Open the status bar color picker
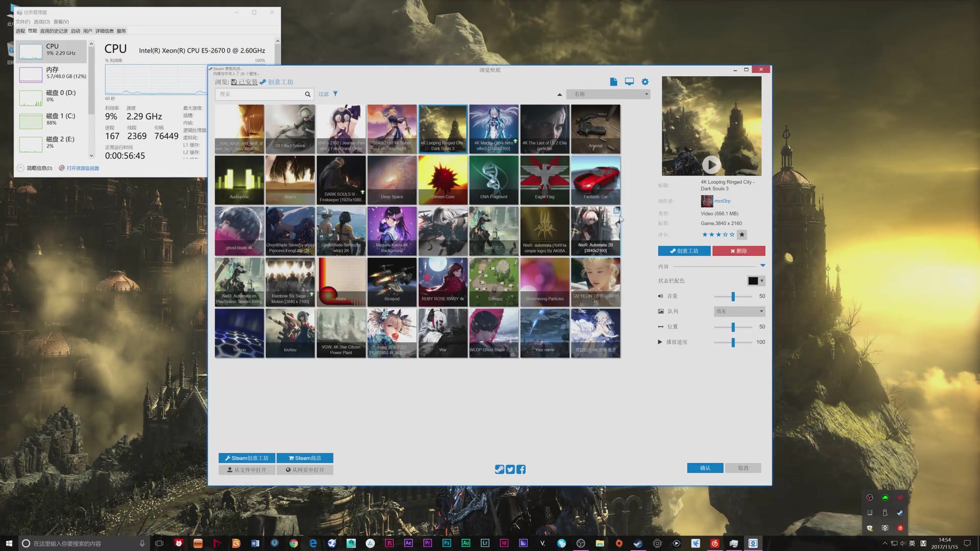This screenshot has width=980, height=551. 756,281
